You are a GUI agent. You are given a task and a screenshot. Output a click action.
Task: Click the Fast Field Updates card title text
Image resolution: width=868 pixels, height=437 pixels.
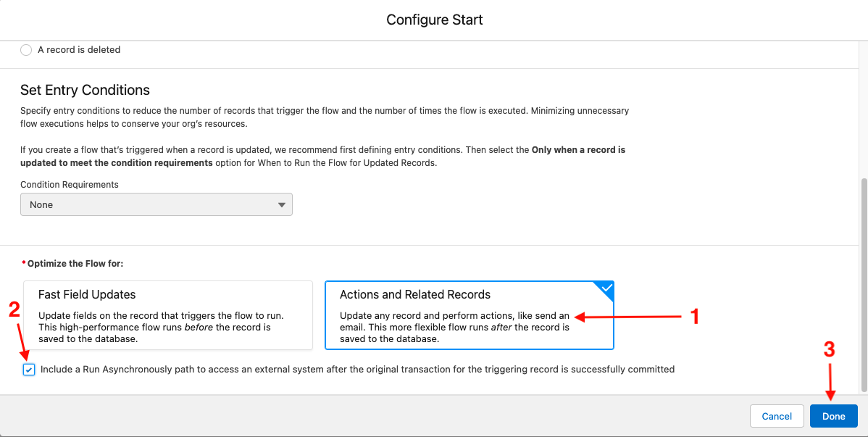coord(85,294)
